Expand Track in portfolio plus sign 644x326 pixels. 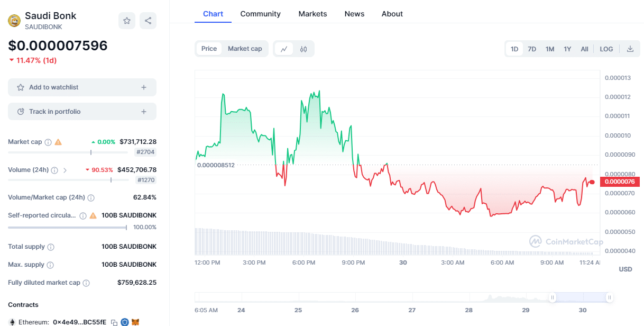[144, 112]
